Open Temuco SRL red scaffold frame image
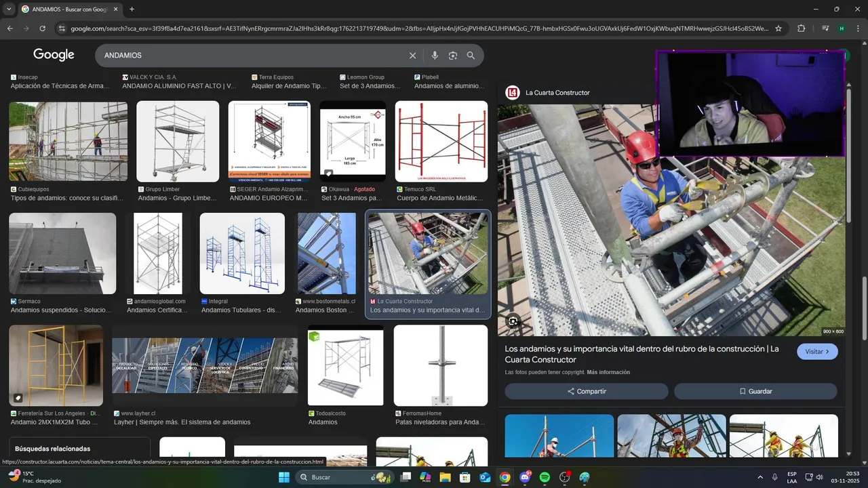 441,142
